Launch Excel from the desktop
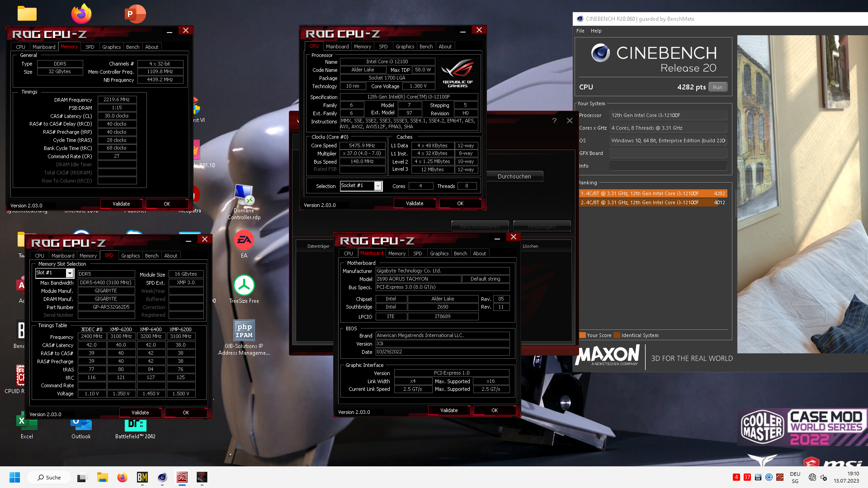Screen dimensions: 868x488 point(27,426)
